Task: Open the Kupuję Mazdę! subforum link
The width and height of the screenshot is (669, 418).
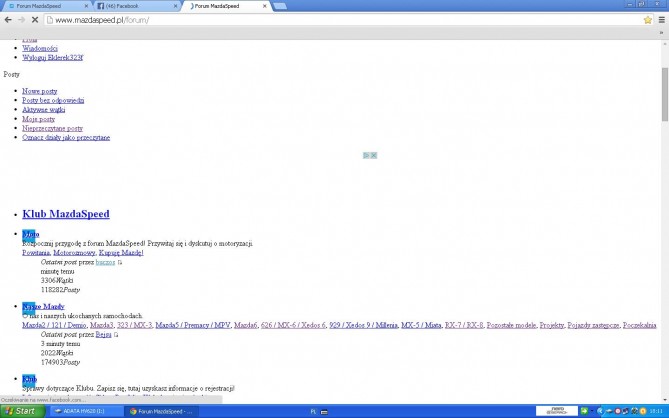Action: 121,253
